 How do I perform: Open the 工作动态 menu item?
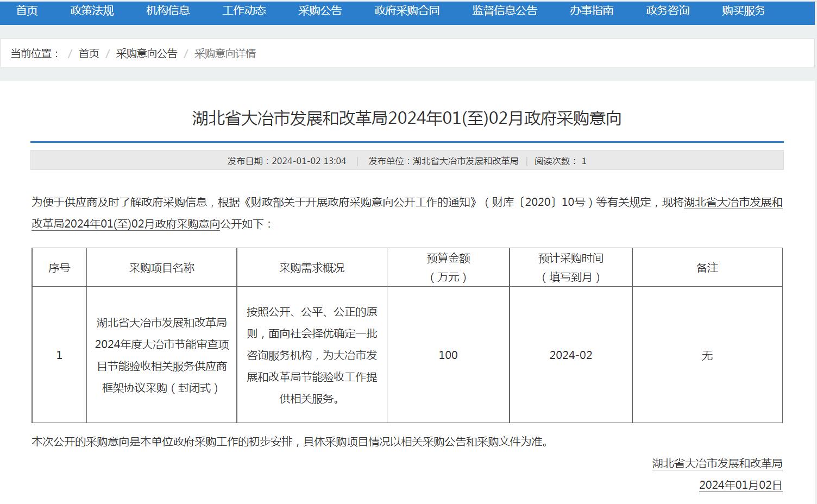pyautogui.click(x=244, y=11)
